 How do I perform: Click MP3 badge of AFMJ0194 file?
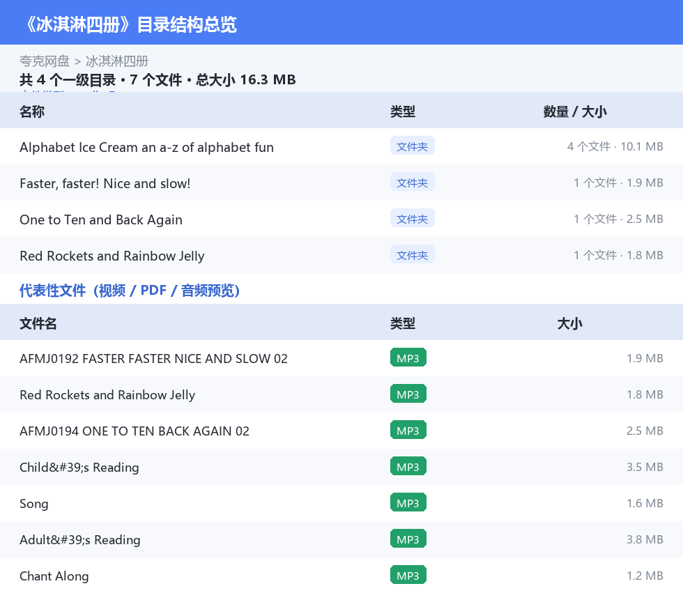point(408,430)
